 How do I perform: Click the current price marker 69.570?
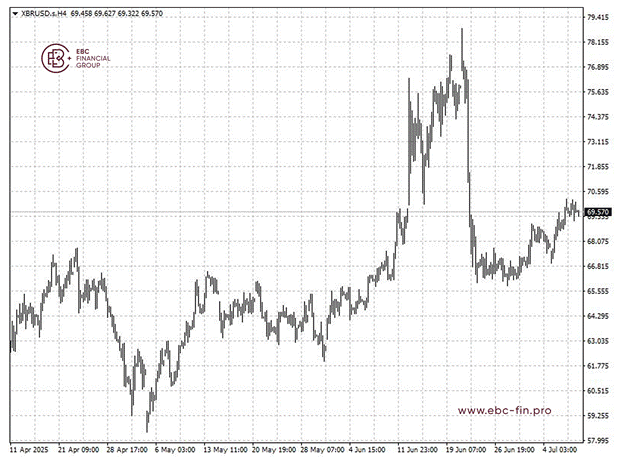click(x=598, y=212)
